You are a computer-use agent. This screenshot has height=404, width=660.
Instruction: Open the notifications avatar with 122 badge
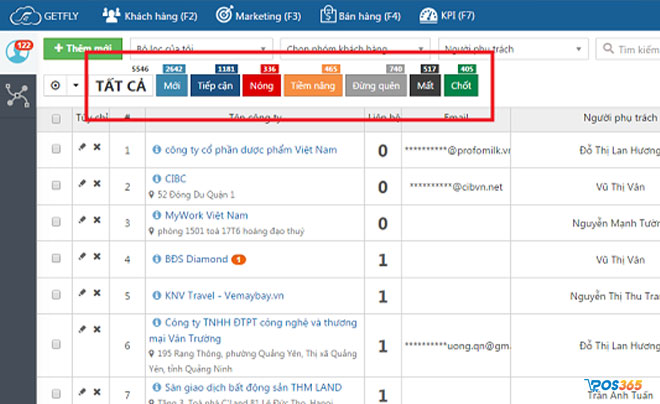point(18,52)
